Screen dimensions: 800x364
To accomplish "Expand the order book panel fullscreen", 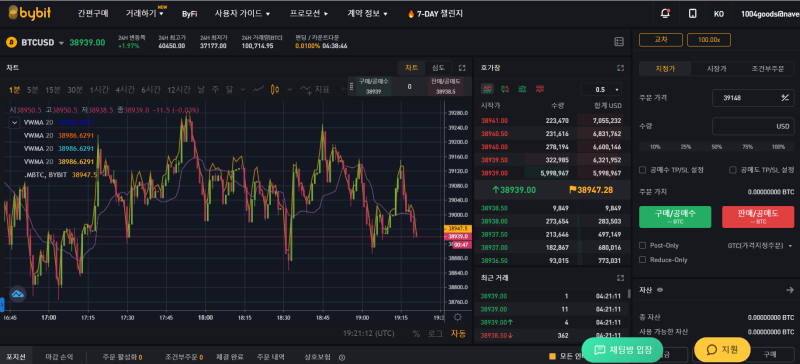I will click(x=620, y=68).
